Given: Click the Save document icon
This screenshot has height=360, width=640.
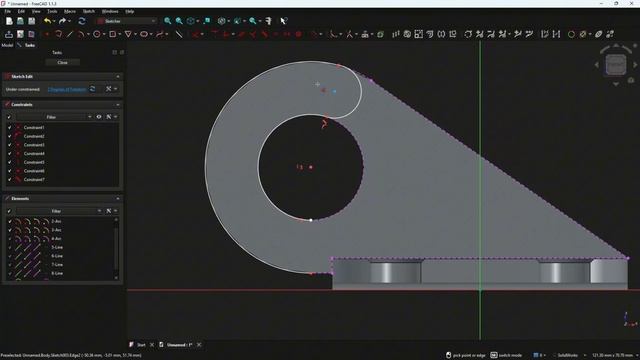Looking at the screenshot, I should 31,21.
